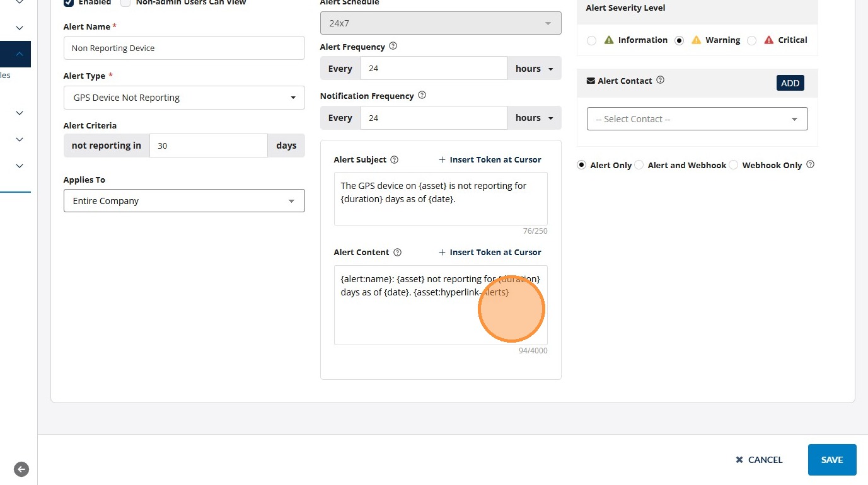Image resolution: width=868 pixels, height=485 pixels.
Task: Click the CANCEL button
Action: click(x=759, y=460)
